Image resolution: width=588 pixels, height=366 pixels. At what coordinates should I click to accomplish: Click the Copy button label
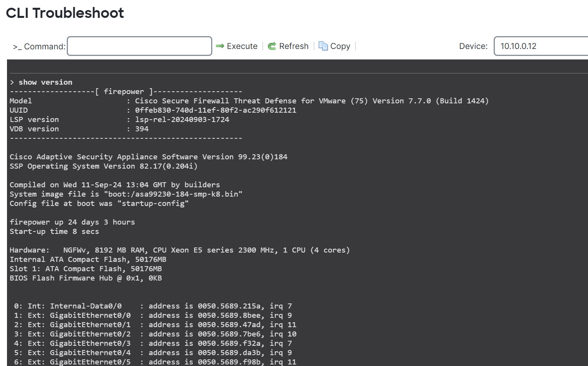point(340,46)
